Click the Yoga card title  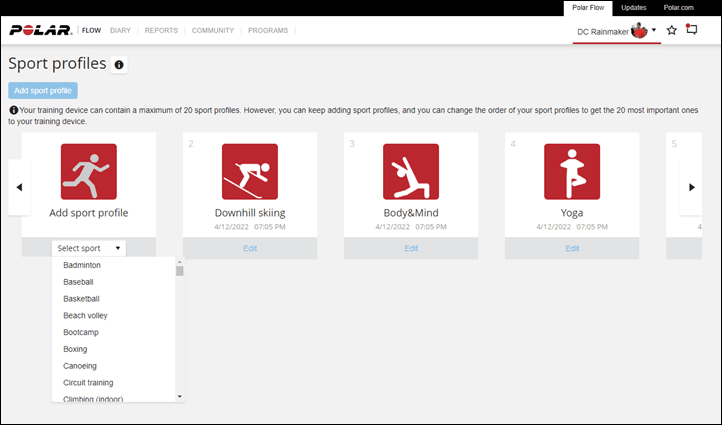(x=572, y=213)
